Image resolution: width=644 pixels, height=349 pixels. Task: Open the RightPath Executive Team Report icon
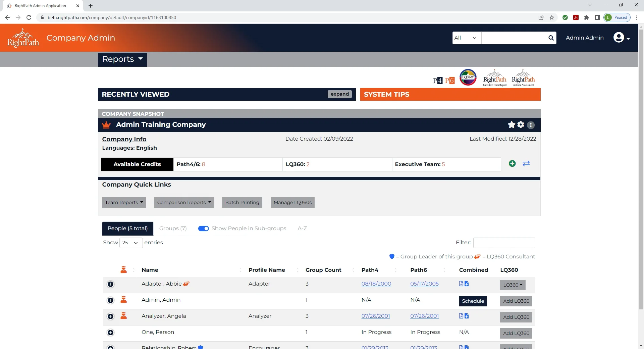pos(495,78)
